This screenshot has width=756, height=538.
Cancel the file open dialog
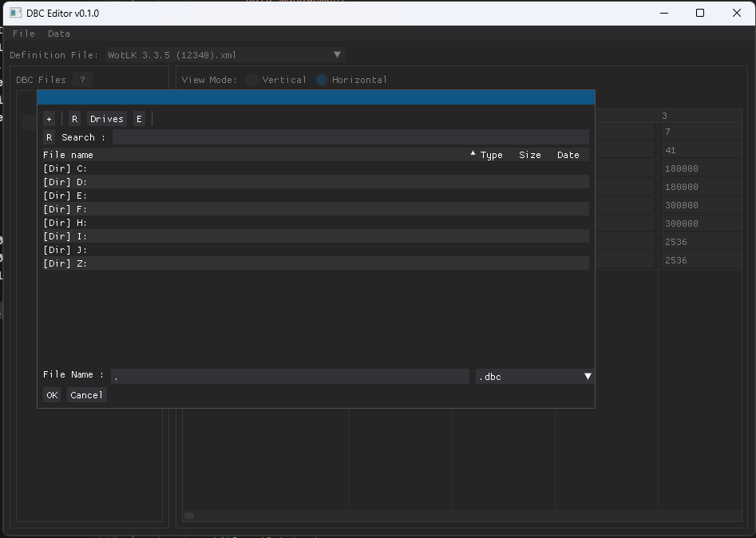tap(85, 394)
